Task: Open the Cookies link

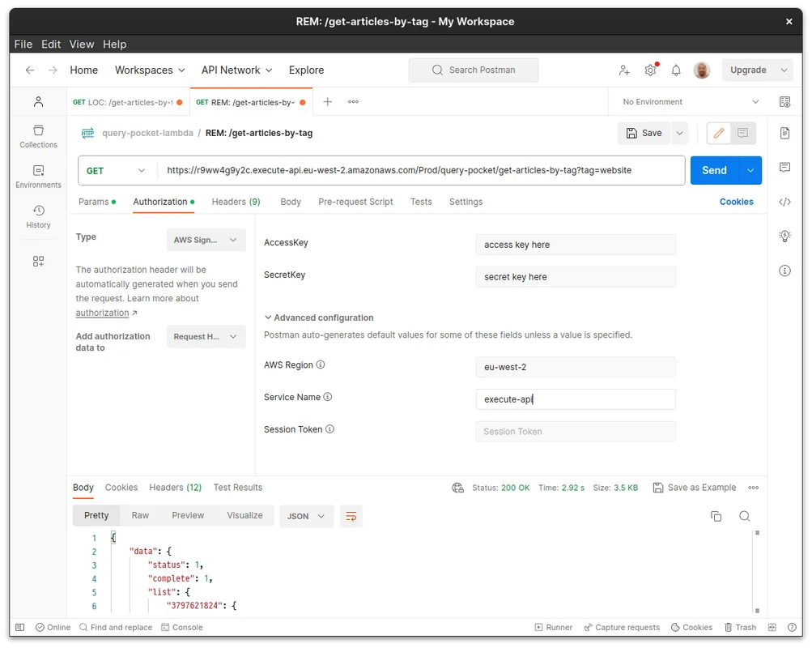Action: pos(736,202)
